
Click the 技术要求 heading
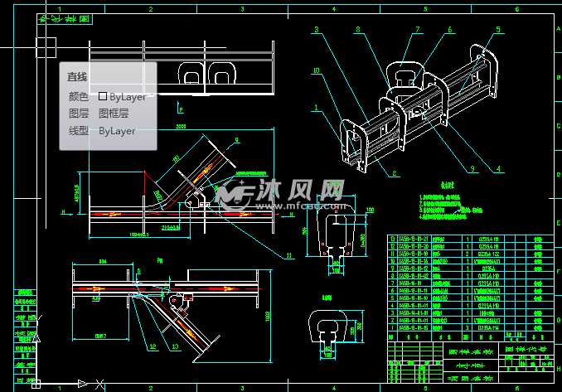(448, 186)
